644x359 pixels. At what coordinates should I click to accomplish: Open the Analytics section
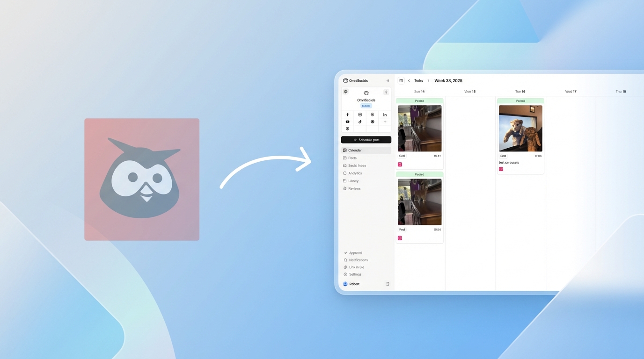354,173
